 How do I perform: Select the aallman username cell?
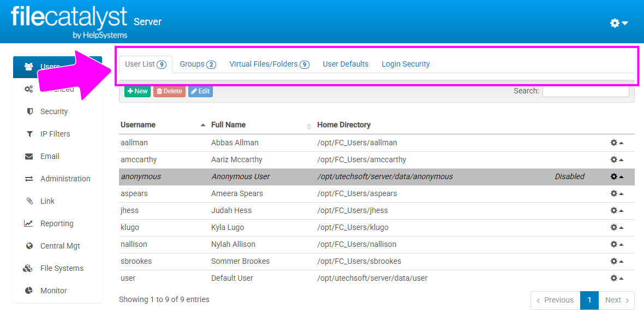point(134,143)
